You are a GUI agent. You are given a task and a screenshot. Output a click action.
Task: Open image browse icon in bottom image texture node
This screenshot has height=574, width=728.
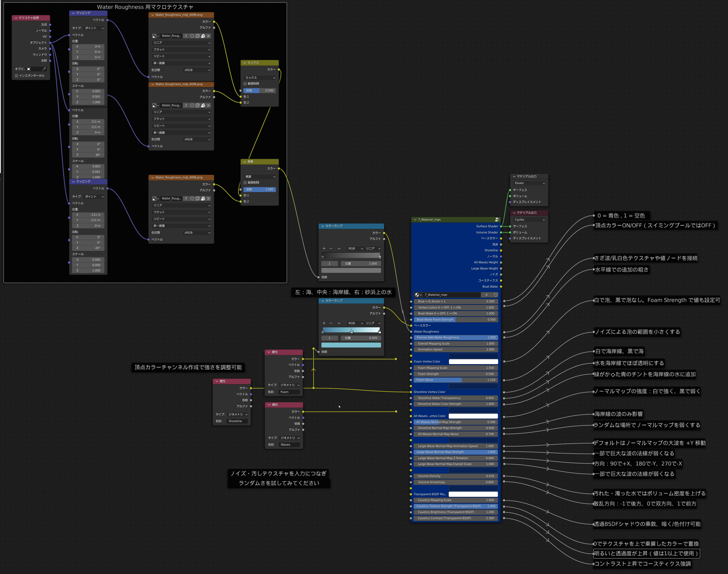tap(155, 199)
